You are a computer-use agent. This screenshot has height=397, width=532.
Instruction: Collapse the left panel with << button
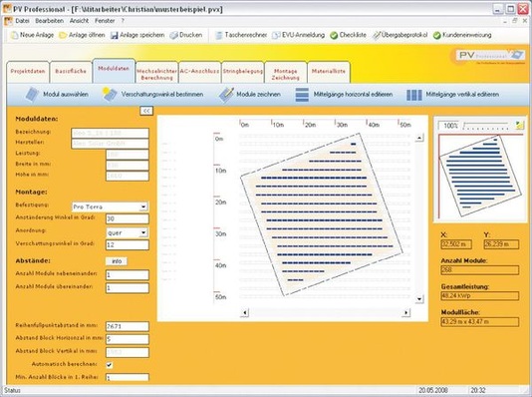[146, 111]
